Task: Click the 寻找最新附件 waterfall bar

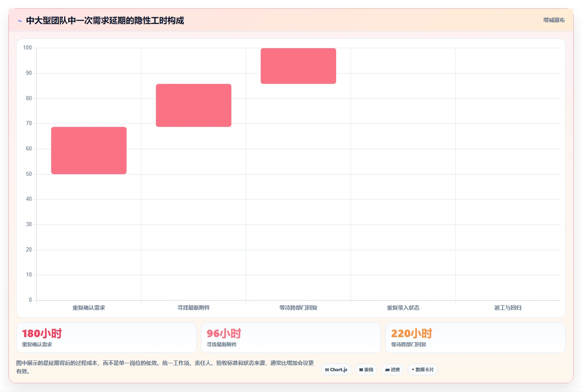Action: tap(193, 105)
